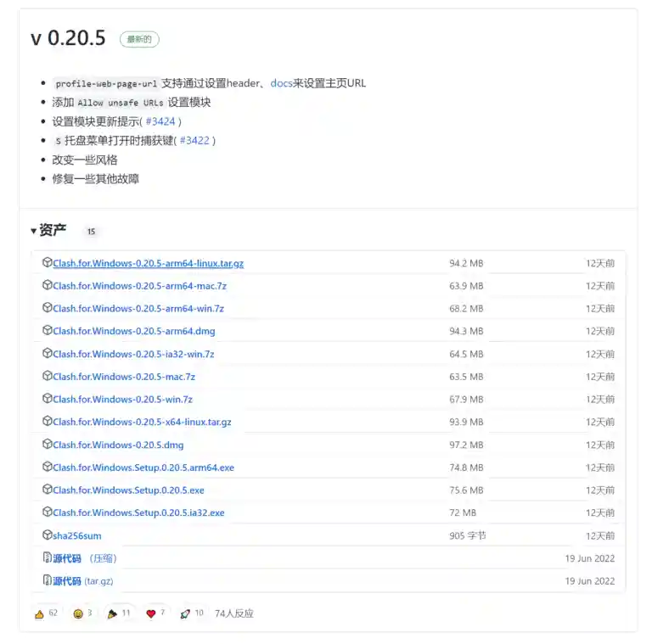This screenshot has height=644, width=652.
Task: Click package icon beside arm64.dmg
Action: pos(47,330)
